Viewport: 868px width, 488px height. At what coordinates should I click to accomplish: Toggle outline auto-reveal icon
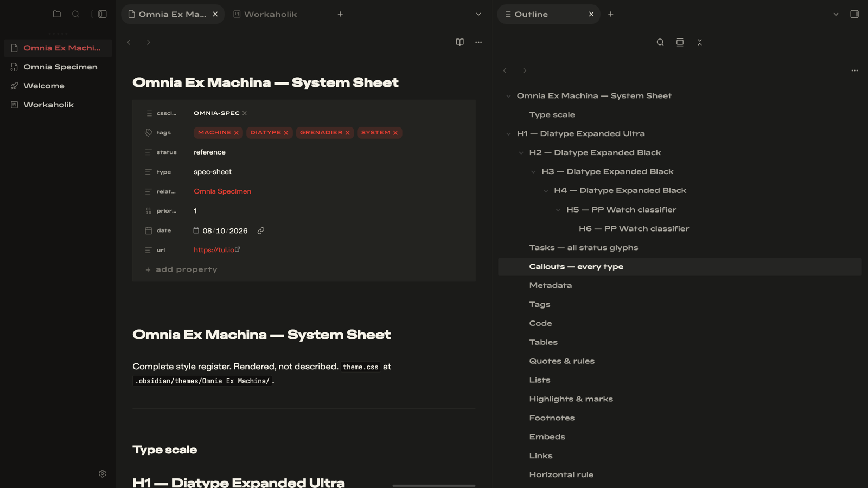click(x=680, y=42)
